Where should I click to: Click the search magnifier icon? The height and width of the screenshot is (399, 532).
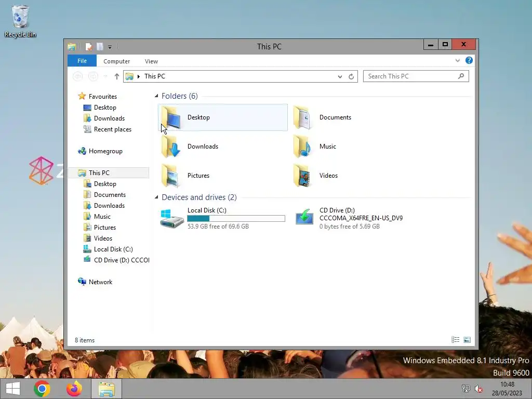[x=461, y=76]
